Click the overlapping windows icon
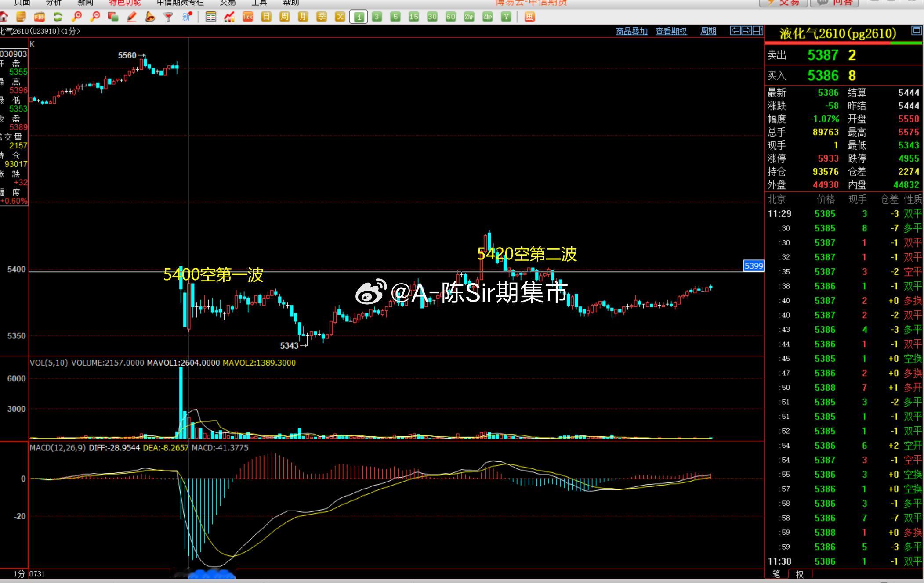 pyautogui.click(x=113, y=17)
